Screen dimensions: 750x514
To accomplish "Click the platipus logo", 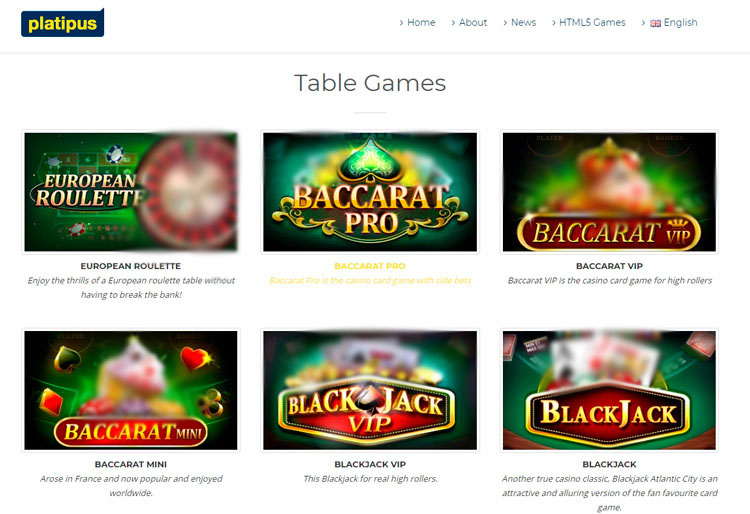I will (x=62, y=22).
